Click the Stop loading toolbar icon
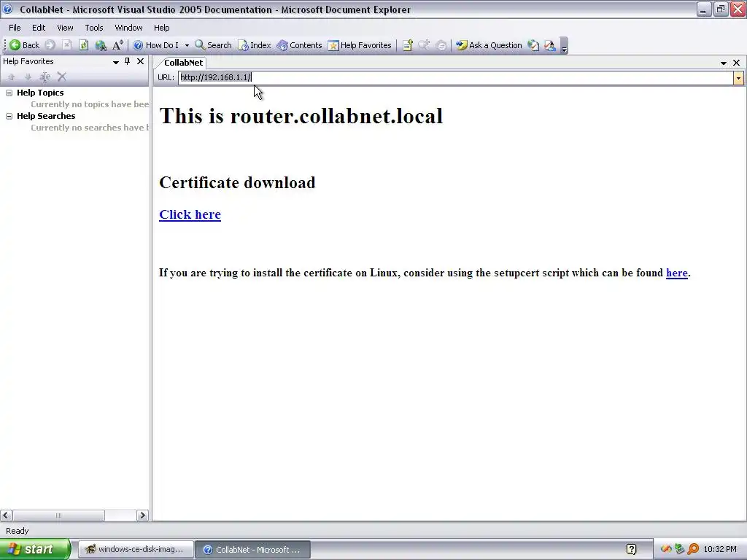The width and height of the screenshot is (747, 560). [66, 45]
